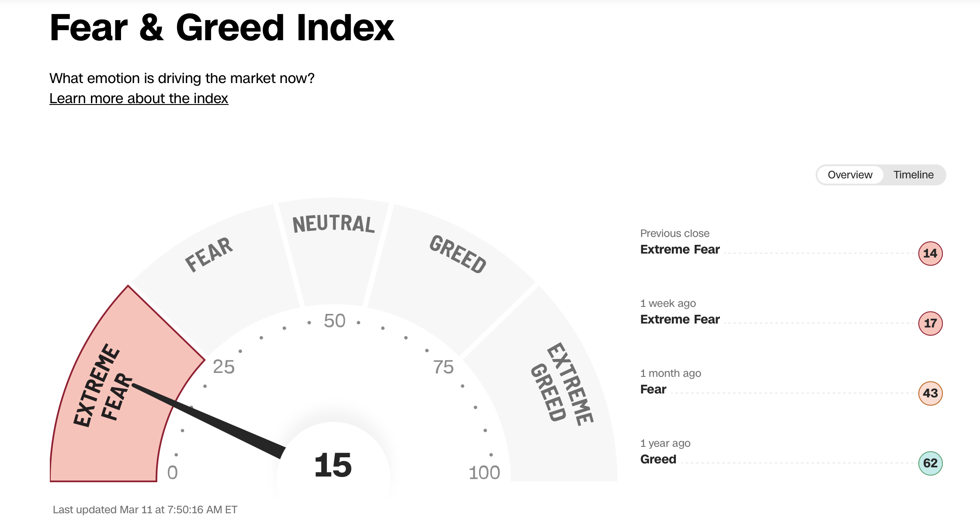Click the Last updated timestamp text
This screenshot has height=529, width=980.
145,510
